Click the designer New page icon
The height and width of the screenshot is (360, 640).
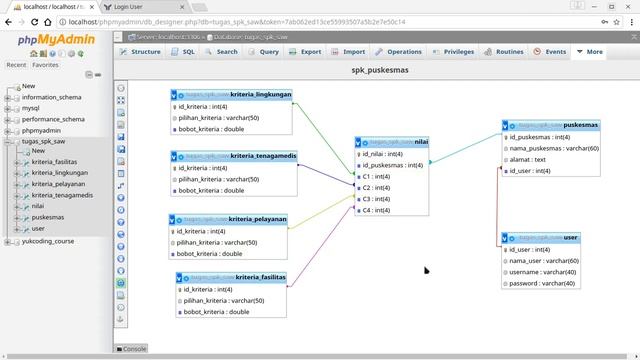click(x=121, y=113)
